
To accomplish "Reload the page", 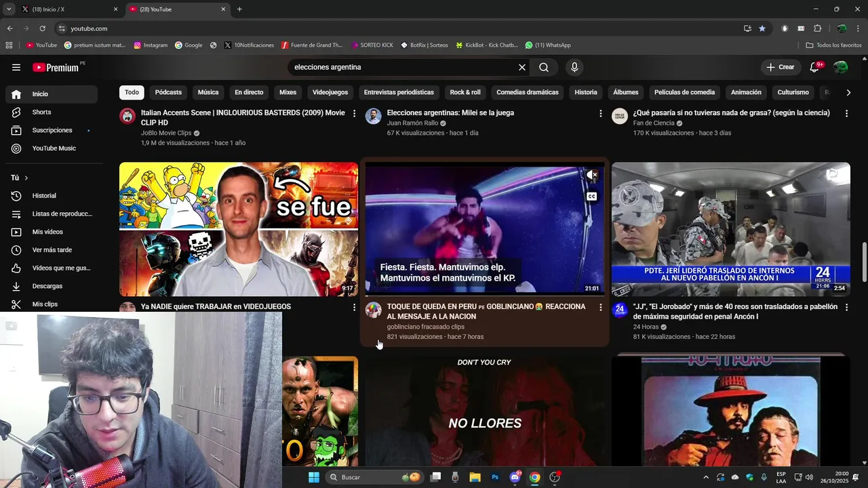I will 42,28.
